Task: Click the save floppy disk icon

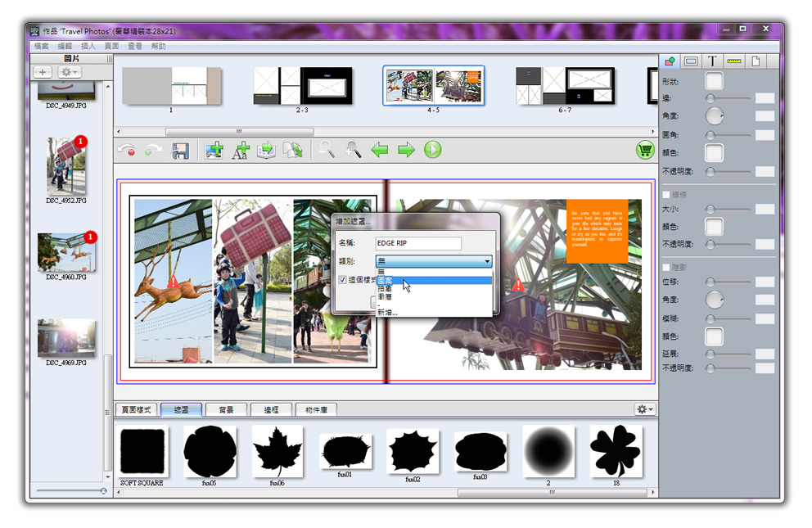Action: (180, 151)
